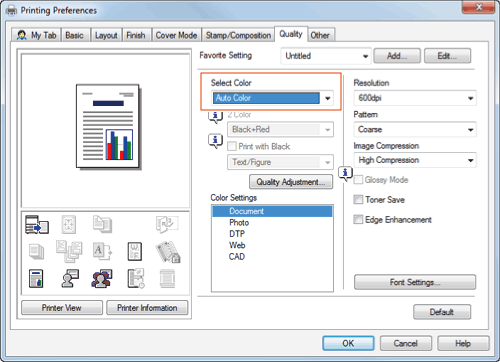Click the My Tab person icon
Image resolution: width=500 pixels, height=362 pixels.
click(22, 35)
